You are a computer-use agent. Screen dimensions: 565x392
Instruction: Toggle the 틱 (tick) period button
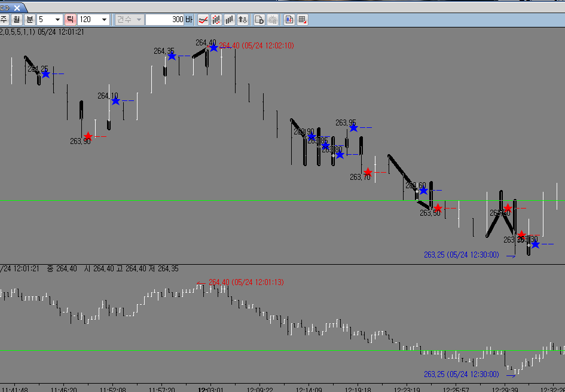coord(71,20)
